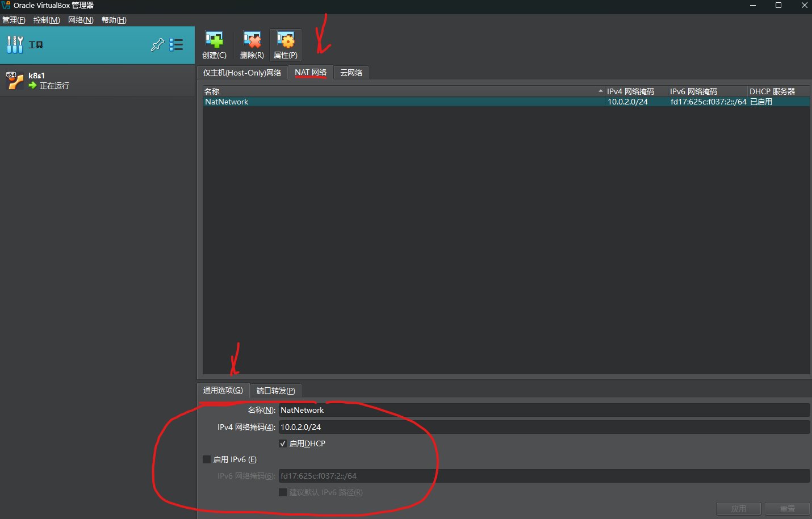This screenshot has width=812, height=519.
Task: Click the IPv4 网络掩码 input field
Action: coord(544,427)
